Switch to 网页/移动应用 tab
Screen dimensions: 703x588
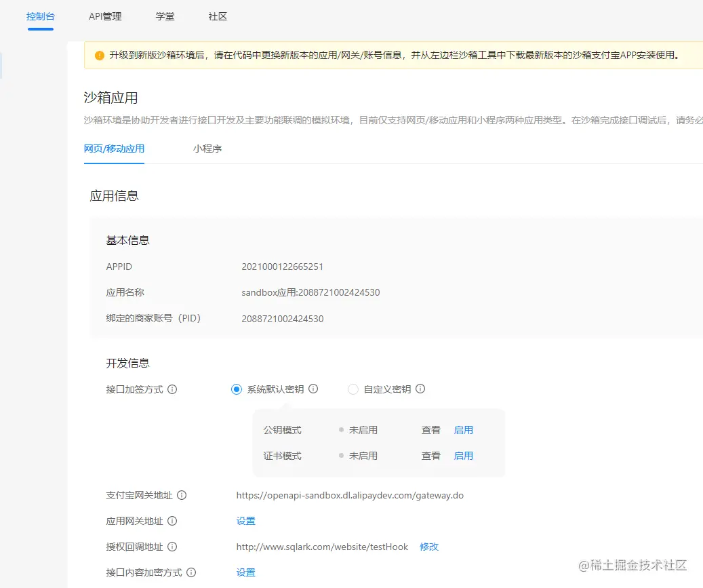(114, 149)
